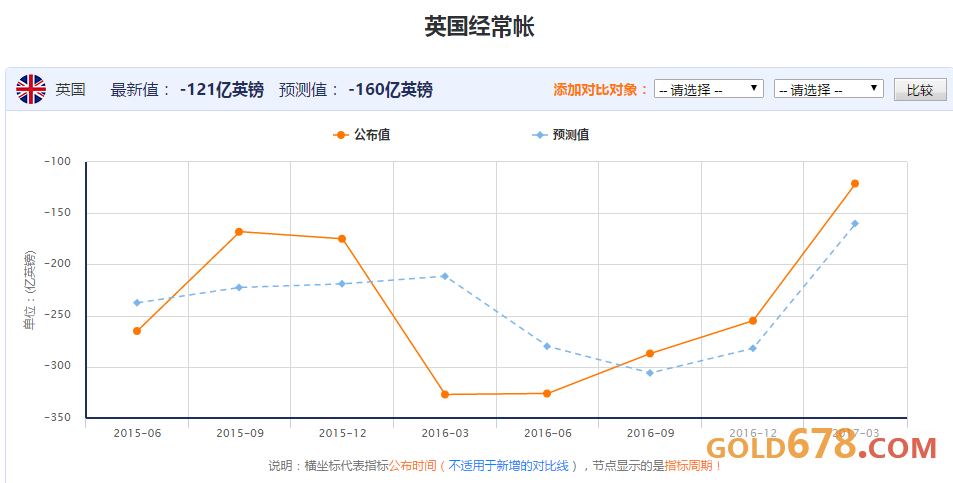Toggle the 公布值 legend series

(x=362, y=135)
